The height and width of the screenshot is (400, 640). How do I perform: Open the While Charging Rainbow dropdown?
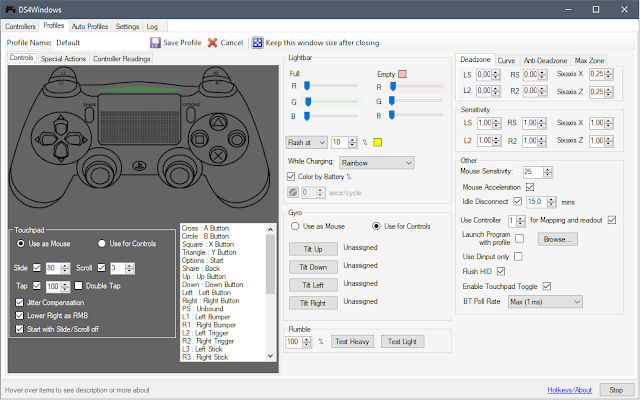(x=377, y=163)
